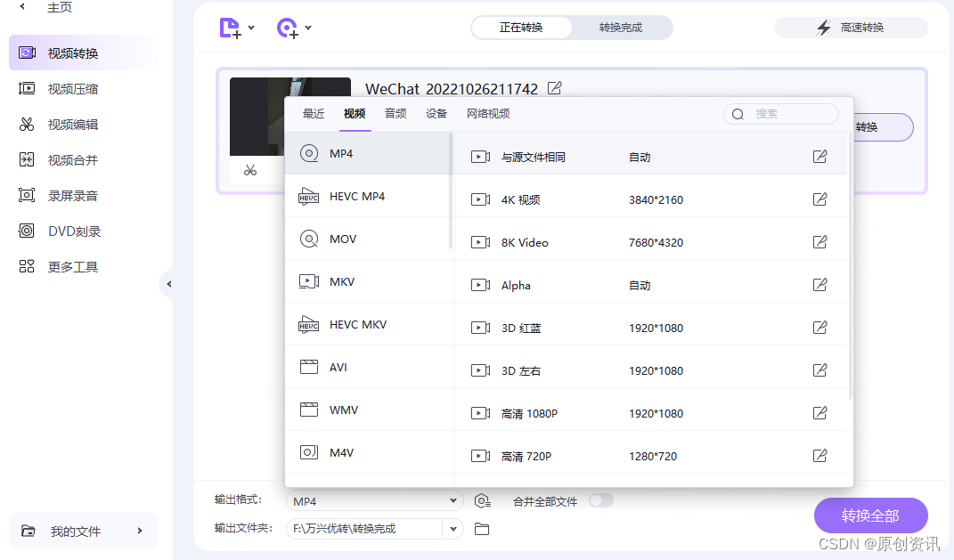
Task: Open the 输出格式 MP4 dropdown
Action: [374, 501]
